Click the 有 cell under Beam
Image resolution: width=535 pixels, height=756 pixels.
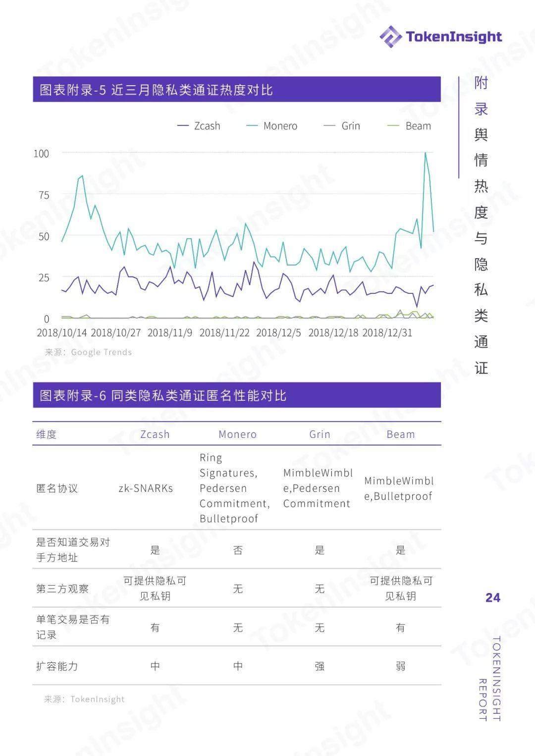tap(401, 628)
